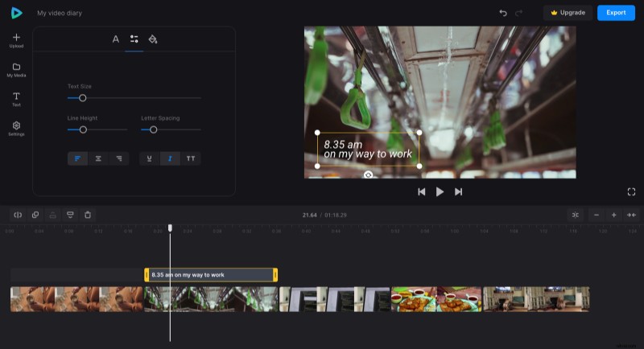Toggle italic formatting

[x=170, y=158]
